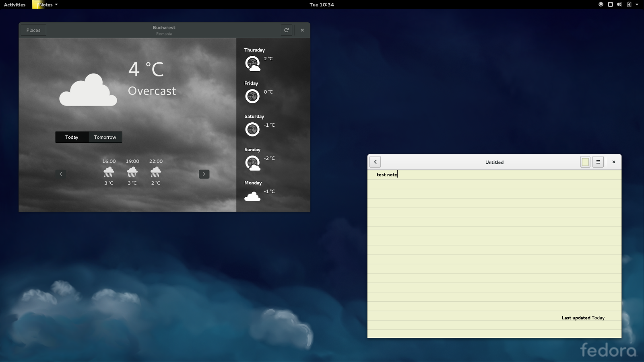Refresh the Bucharest weather forecast
Viewport: 644px width, 362px height.
coord(287,30)
